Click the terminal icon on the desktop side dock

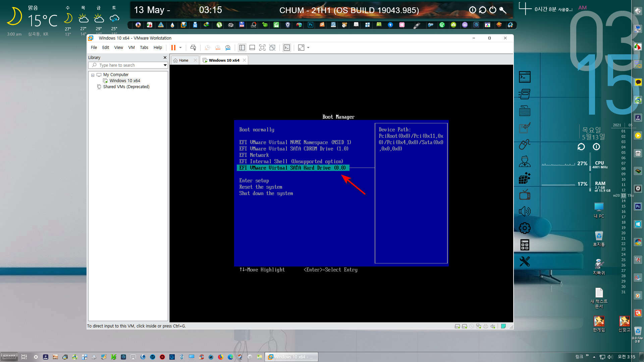525,77
